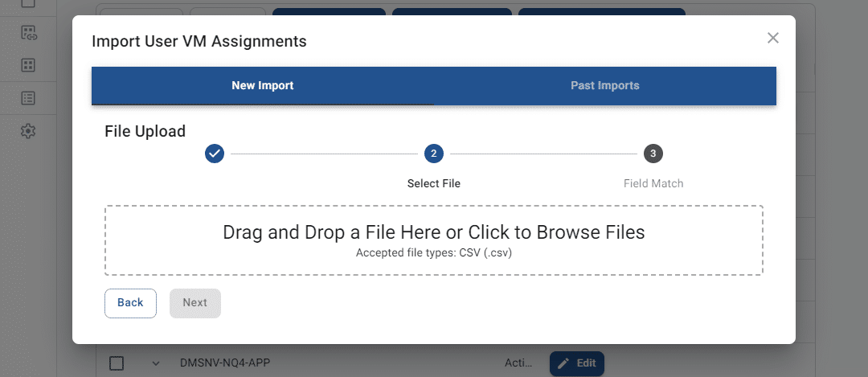This screenshot has height=377, width=868.
Task: Switch to the New Import tab
Action: click(x=263, y=86)
